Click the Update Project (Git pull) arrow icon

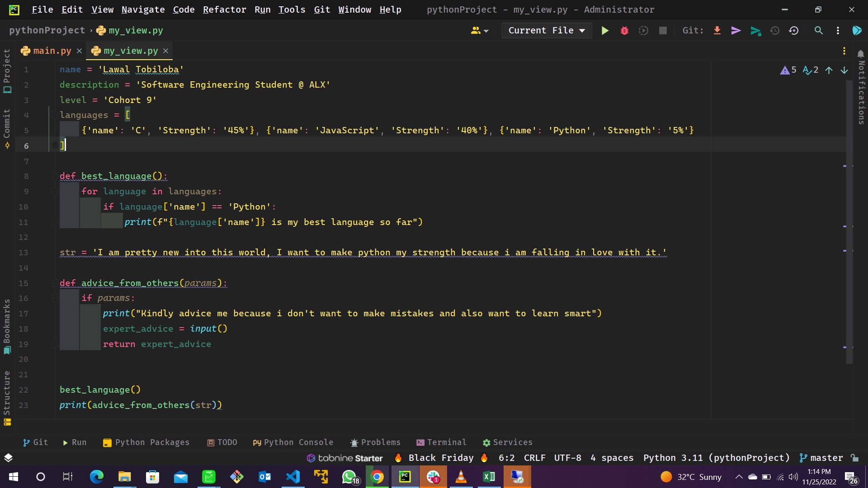[717, 30]
